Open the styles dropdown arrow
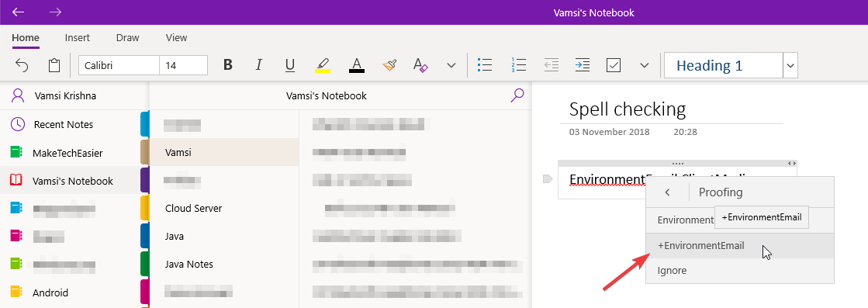This screenshot has height=308, width=868. coord(790,65)
